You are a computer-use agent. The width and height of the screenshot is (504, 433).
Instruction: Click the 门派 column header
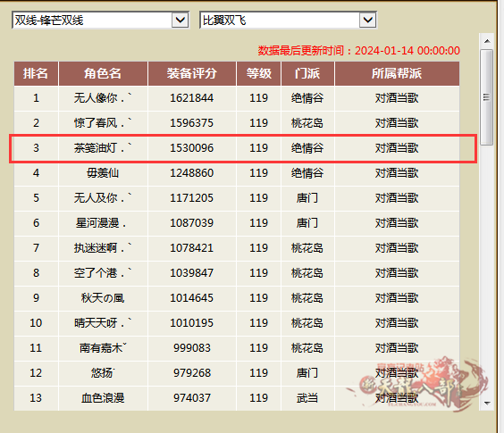307,73
